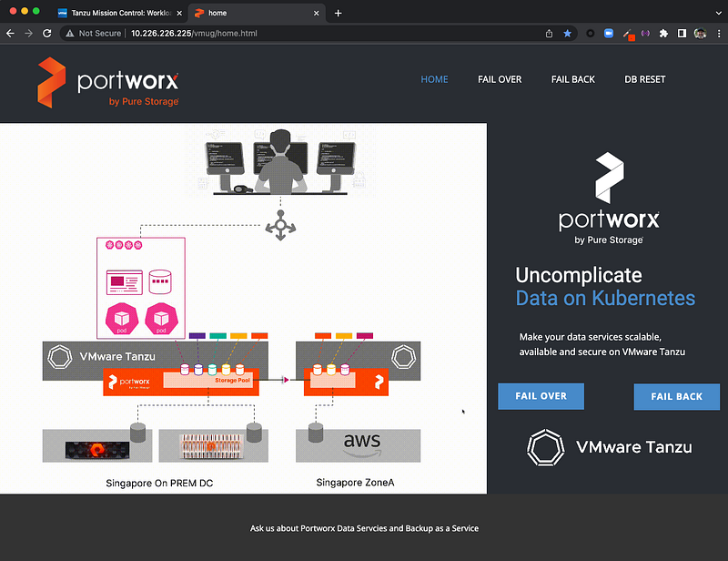Open the HOME nav link

pos(434,79)
